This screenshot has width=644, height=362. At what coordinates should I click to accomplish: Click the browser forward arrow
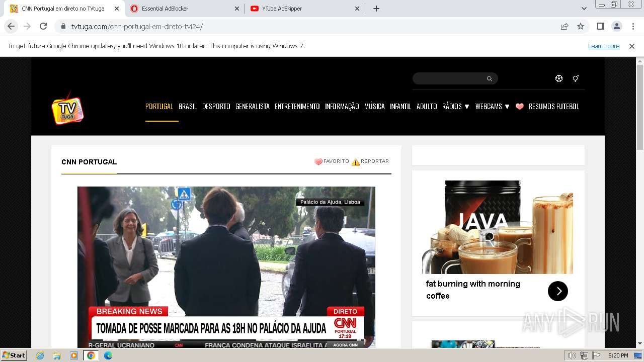pyautogui.click(x=27, y=26)
